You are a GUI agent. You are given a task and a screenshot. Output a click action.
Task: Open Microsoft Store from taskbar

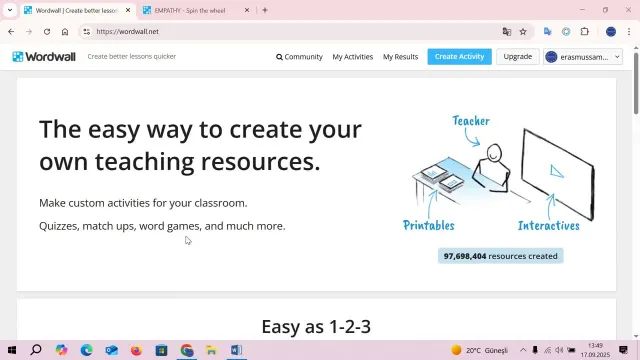pos(161,350)
